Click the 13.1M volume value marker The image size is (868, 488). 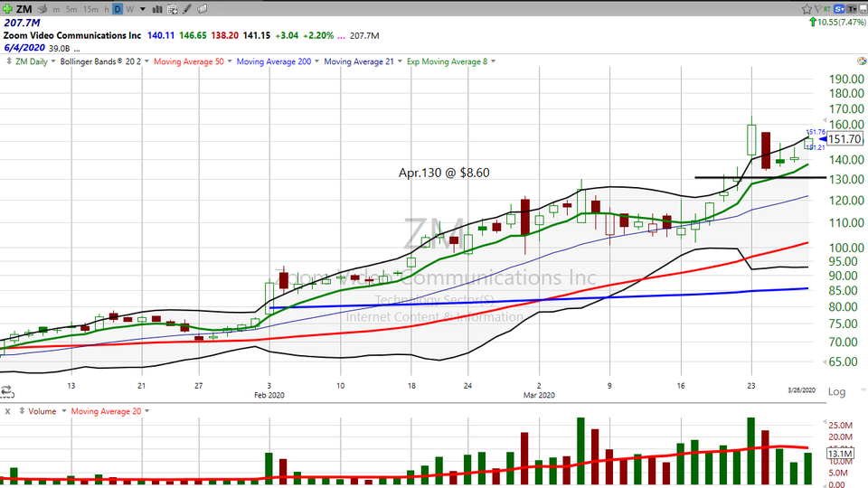840,454
